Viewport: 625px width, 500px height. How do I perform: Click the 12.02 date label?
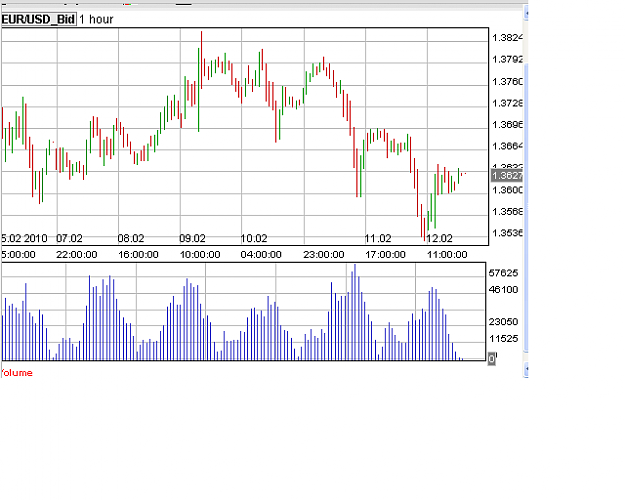(x=439, y=238)
